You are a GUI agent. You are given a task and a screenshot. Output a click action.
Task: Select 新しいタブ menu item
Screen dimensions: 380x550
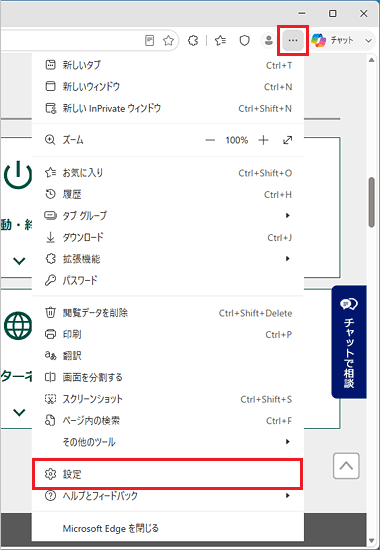tap(168, 65)
